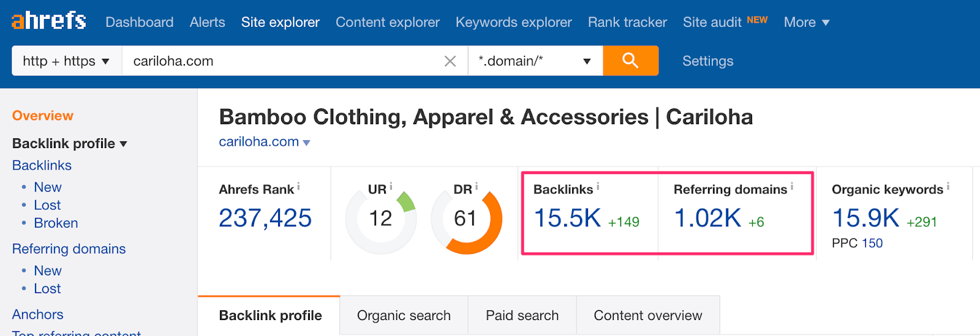The image size is (980, 336).
Task: Expand the More menu in top navigation
Action: tap(807, 22)
